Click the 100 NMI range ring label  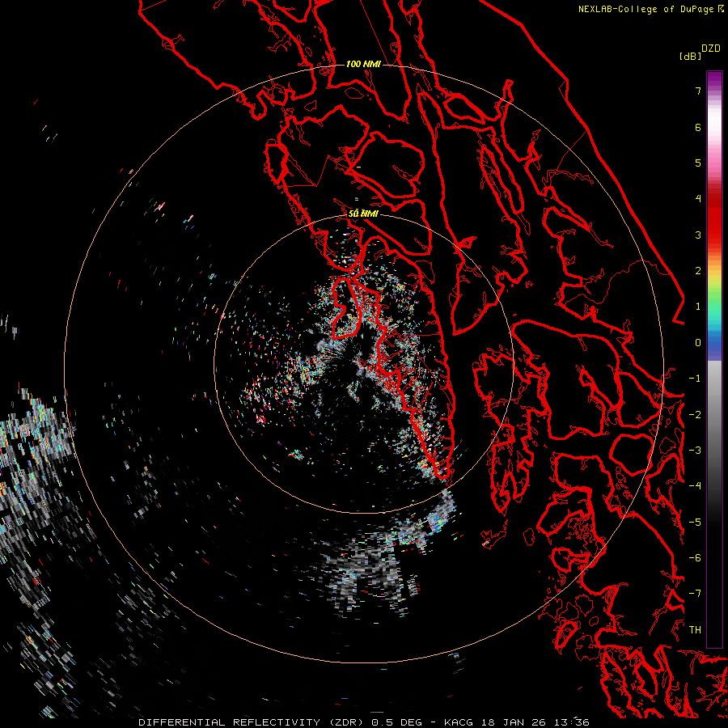tap(363, 64)
